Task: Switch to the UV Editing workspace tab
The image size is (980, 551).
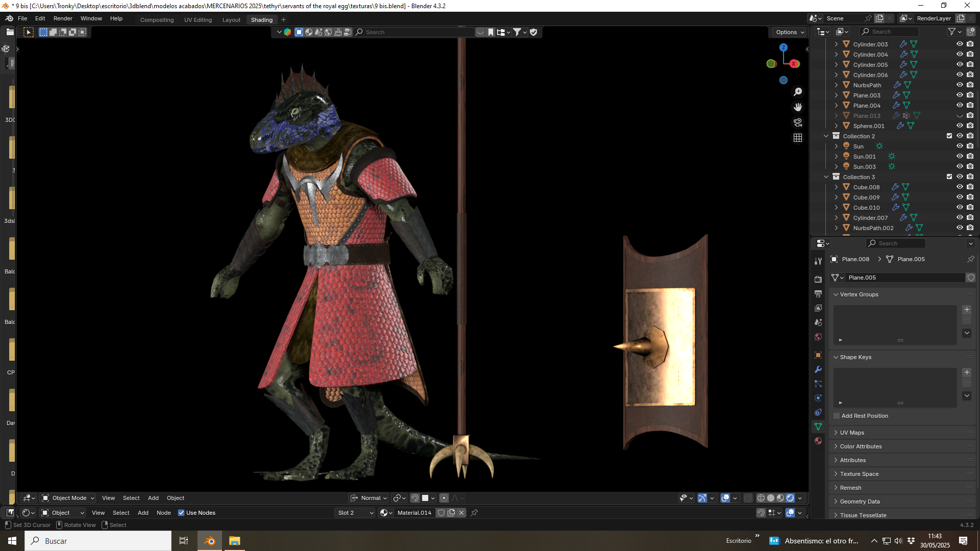Action: [x=198, y=20]
